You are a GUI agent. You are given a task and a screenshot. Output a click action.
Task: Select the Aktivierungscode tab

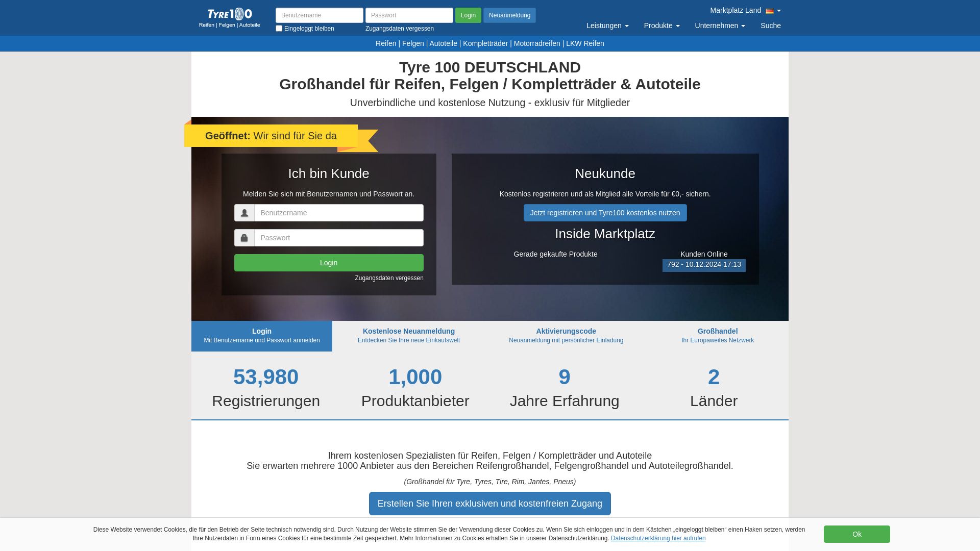(566, 336)
